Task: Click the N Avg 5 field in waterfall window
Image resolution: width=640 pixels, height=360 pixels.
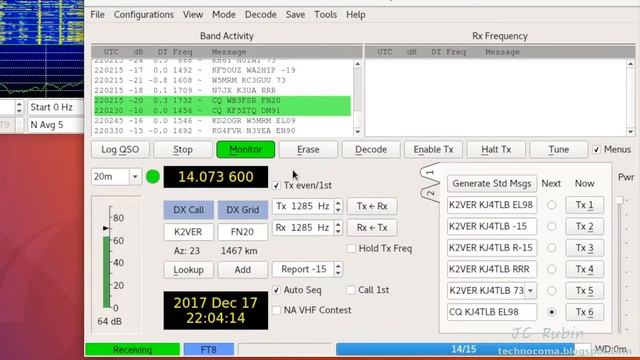Action: click(56, 125)
